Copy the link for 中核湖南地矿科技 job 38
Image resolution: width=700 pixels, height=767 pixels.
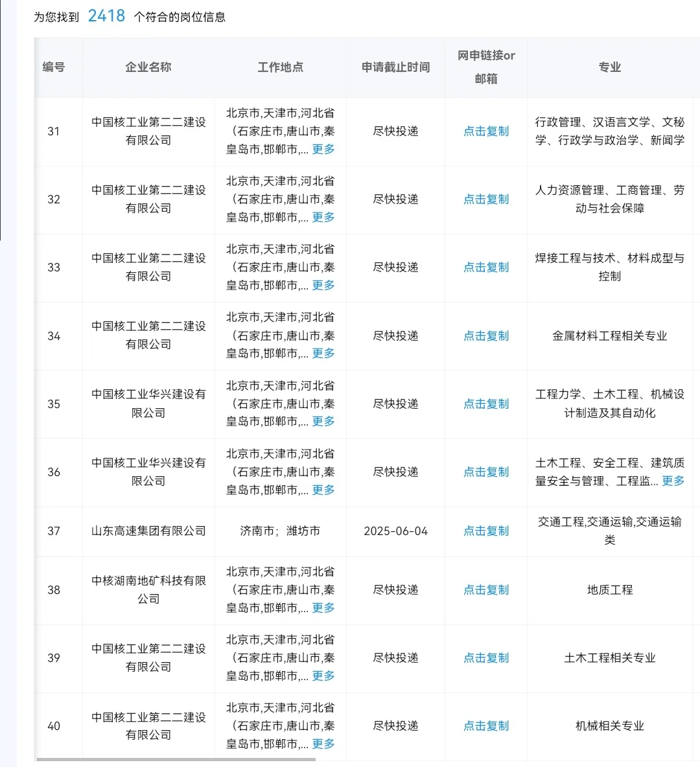[485, 590]
